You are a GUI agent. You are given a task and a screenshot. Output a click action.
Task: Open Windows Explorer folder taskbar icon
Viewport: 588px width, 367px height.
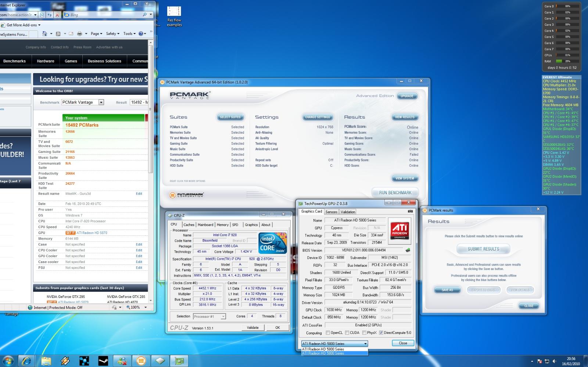(x=46, y=361)
